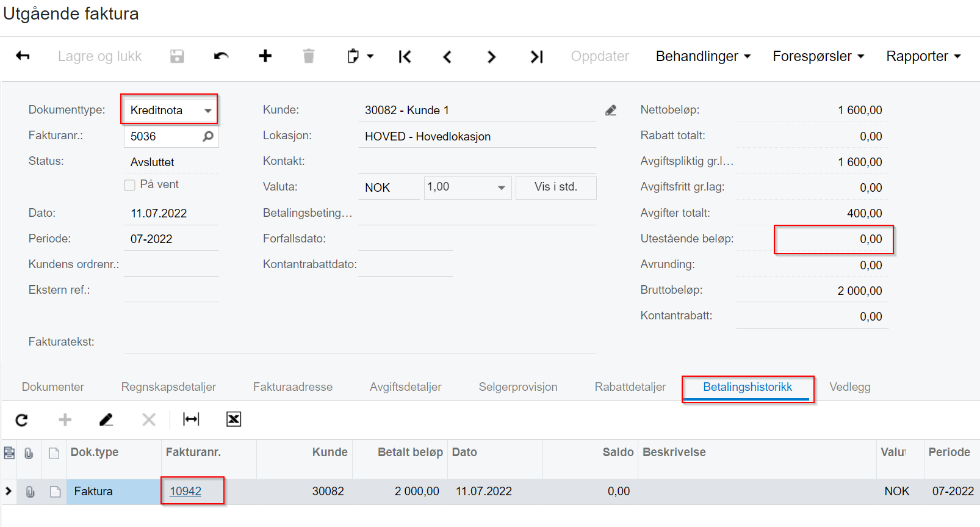Click the Betalingsbetingelser field
The width and height of the screenshot is (980, 527).
coord(477,213)
